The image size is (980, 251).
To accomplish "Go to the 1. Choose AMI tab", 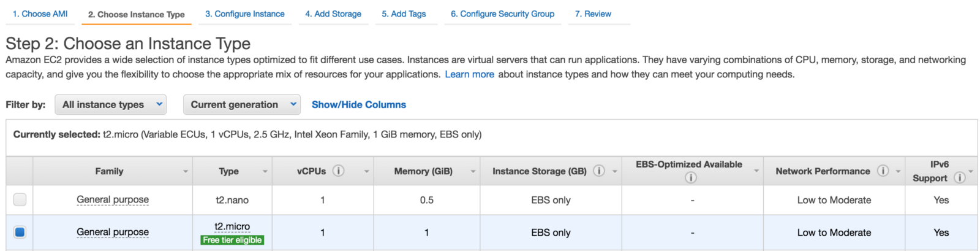I will tap(40, 14).
